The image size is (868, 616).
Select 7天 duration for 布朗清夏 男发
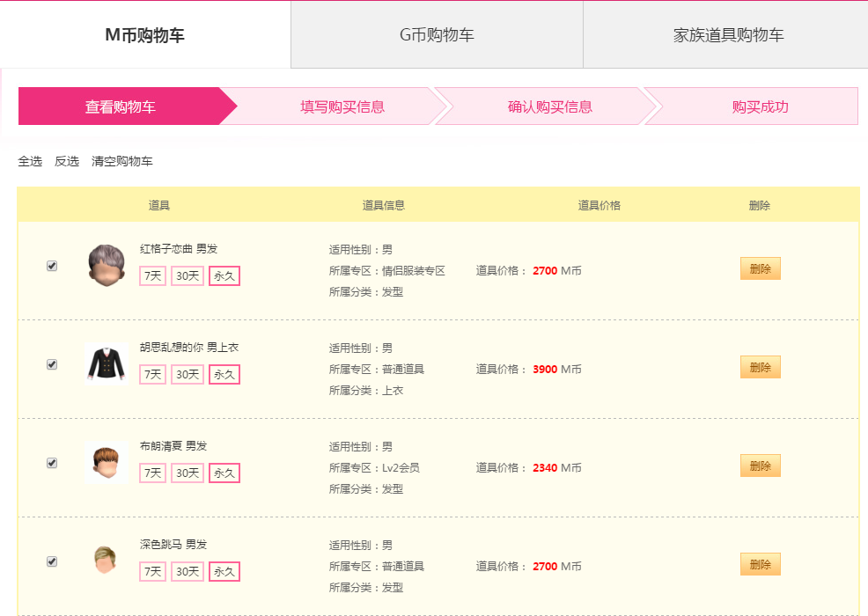tap(152, 473)
